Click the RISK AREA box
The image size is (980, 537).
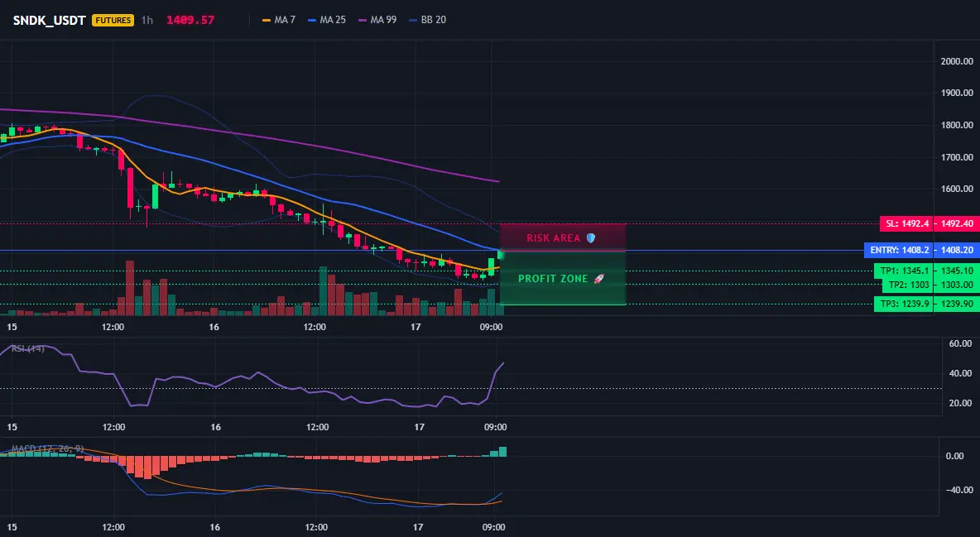coord(563,237)
